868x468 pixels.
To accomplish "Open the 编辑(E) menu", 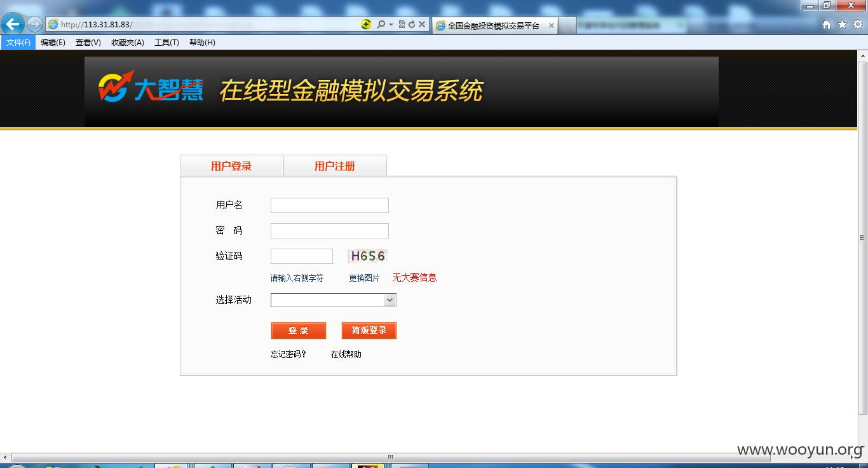I will [x=53, y=43].
